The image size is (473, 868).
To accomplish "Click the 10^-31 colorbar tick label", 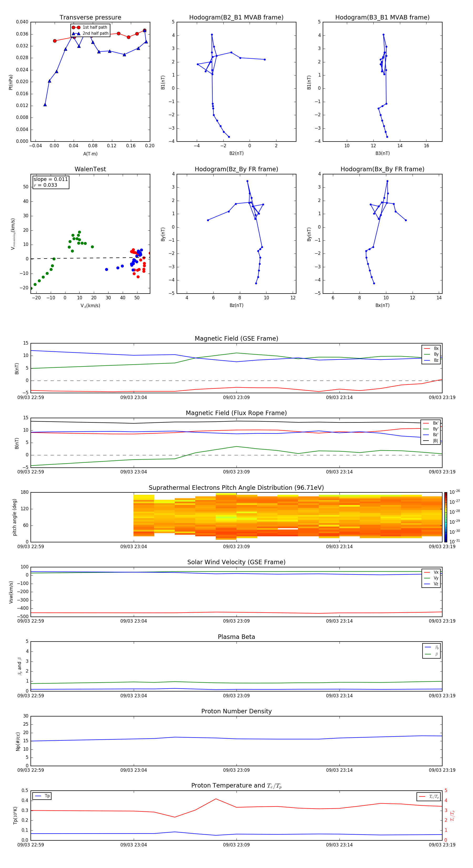I will 455,542.
